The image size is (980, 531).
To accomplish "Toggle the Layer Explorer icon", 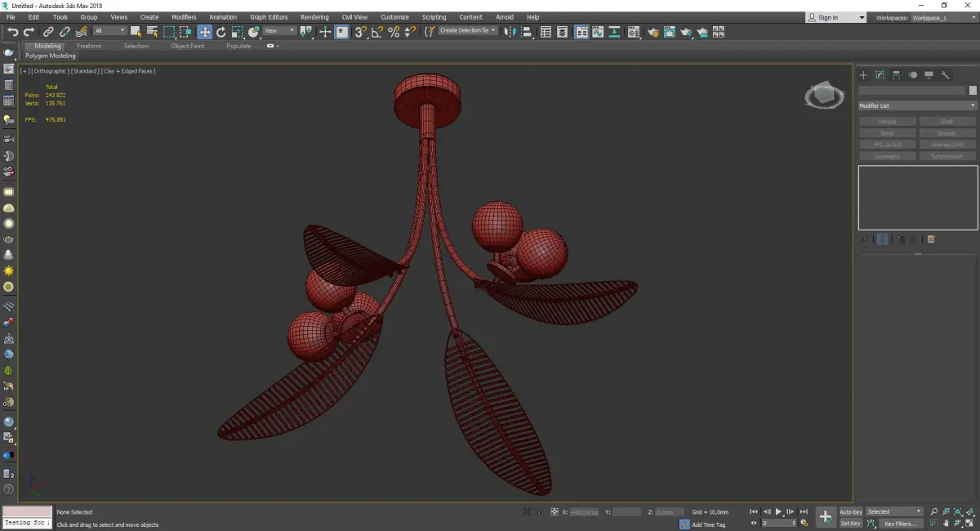I will coord(563,32).
